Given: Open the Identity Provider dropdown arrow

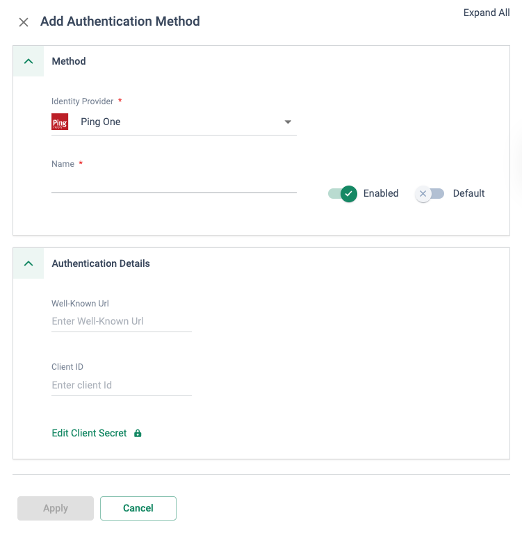Looking at the screenshot, I should 288,122.
